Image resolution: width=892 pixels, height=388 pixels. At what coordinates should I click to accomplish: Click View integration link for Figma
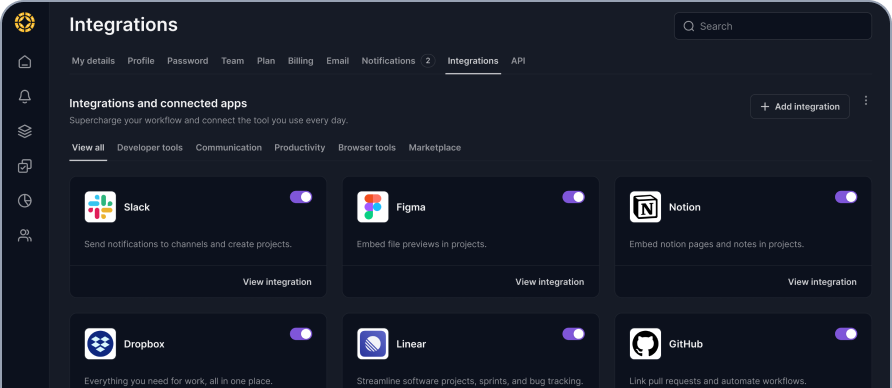coord(550,282)
